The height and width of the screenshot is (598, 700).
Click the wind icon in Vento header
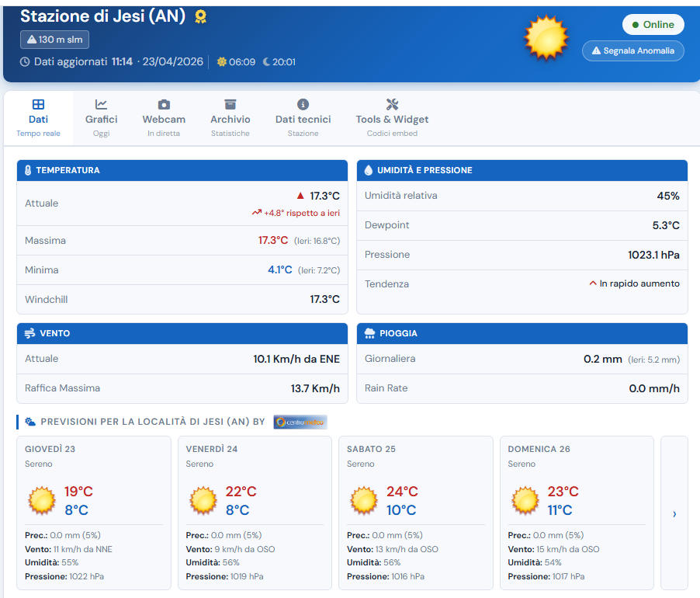point(29,333)
